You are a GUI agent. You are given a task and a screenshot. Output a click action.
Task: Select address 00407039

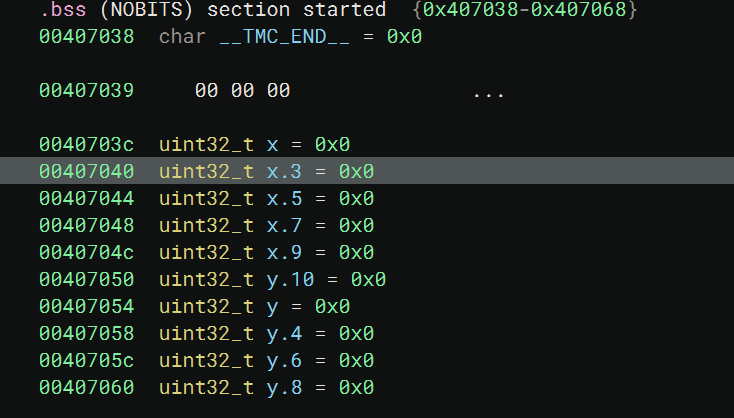pyautogui.click(x=86, y=91)
